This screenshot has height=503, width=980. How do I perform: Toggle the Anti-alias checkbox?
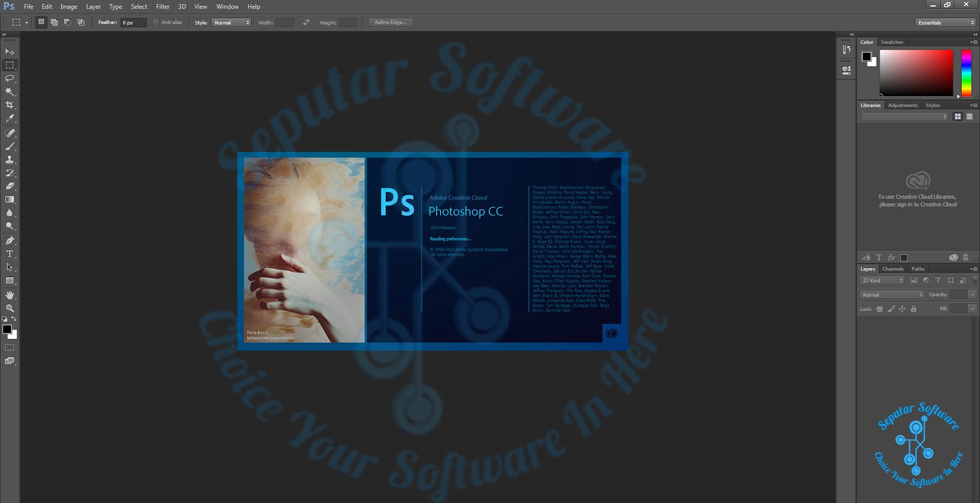click(156, 22)
